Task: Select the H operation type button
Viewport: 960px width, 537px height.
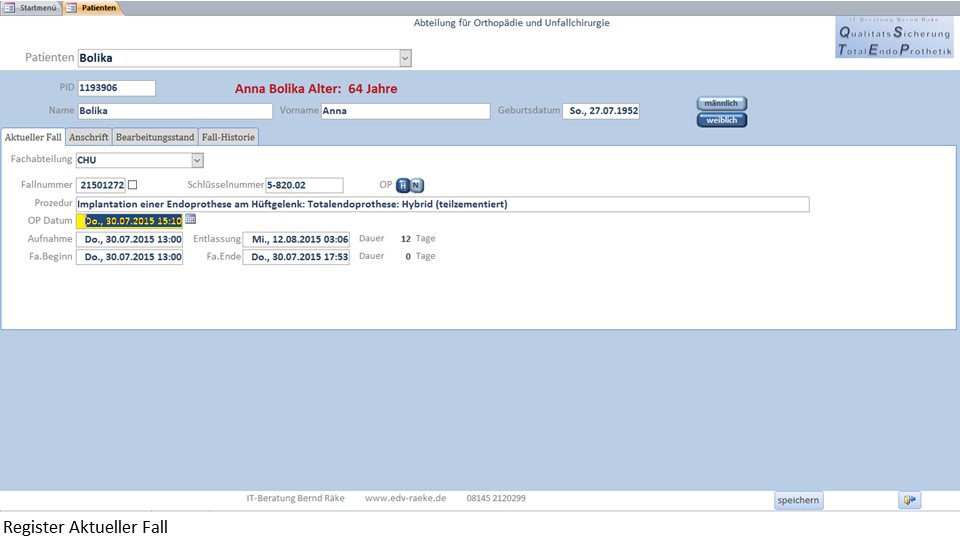Action: click(x=403, y=185)
